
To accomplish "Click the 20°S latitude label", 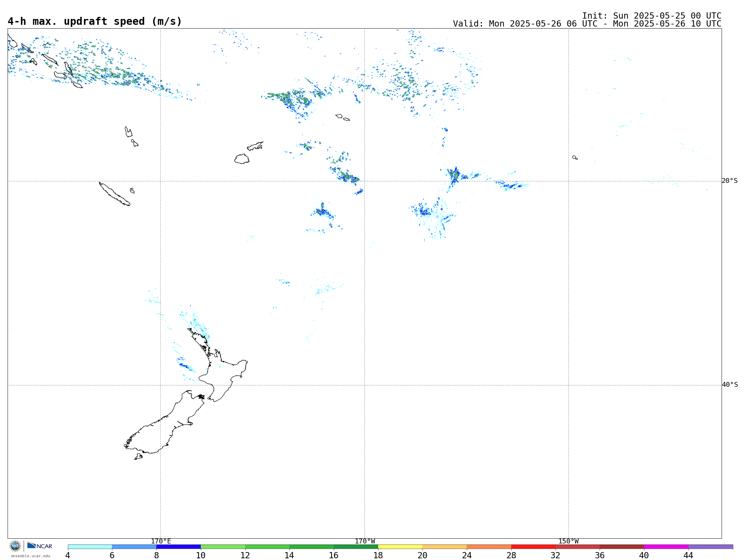I will pyautogui.click(x=730, y=181).
